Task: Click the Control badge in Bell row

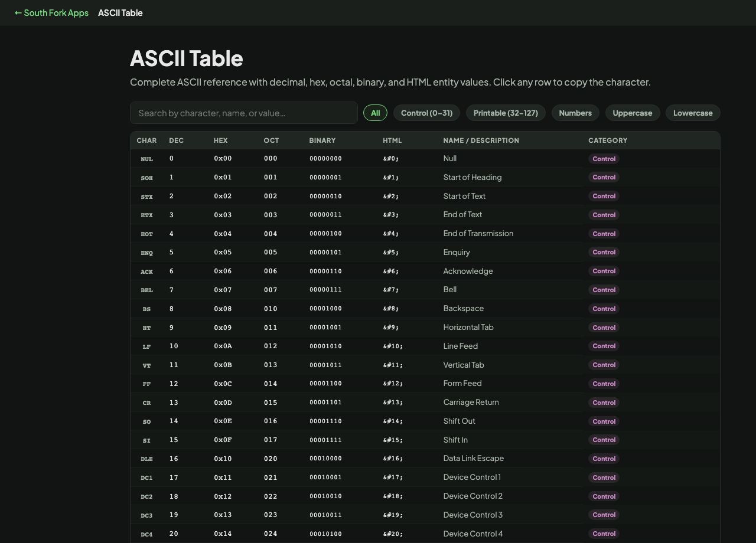Action: click(x=604, y=290)
